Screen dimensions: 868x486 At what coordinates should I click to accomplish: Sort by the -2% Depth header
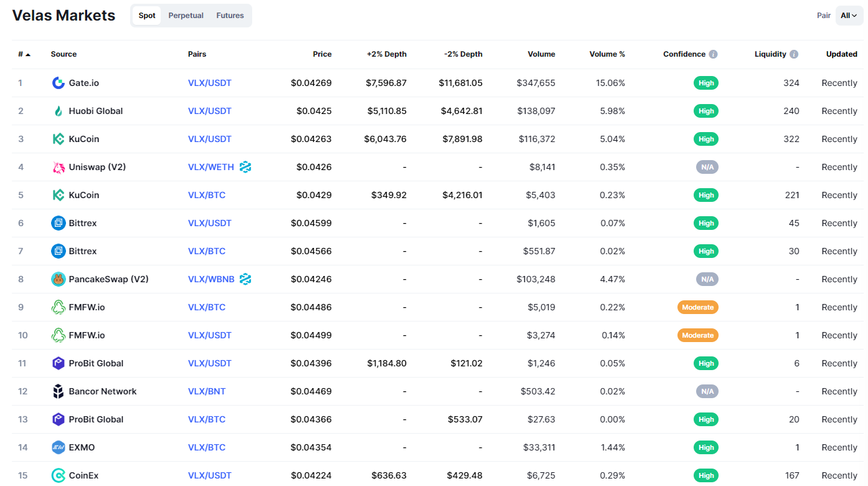pyautogui.click(x=463, y=54)
